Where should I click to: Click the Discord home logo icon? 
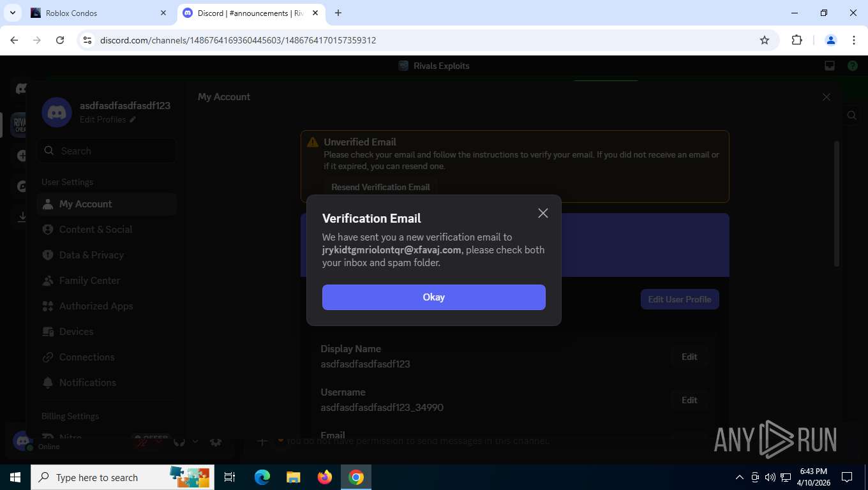pos(20,89)
